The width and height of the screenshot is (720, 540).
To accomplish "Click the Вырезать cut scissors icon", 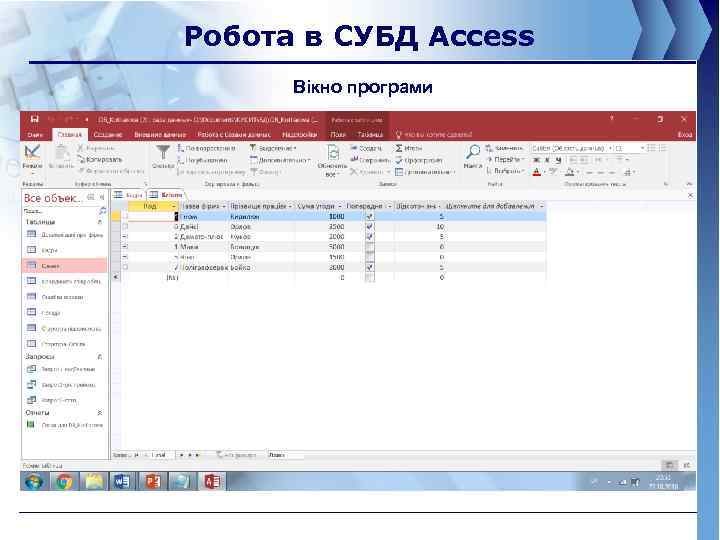I will 81,148.
